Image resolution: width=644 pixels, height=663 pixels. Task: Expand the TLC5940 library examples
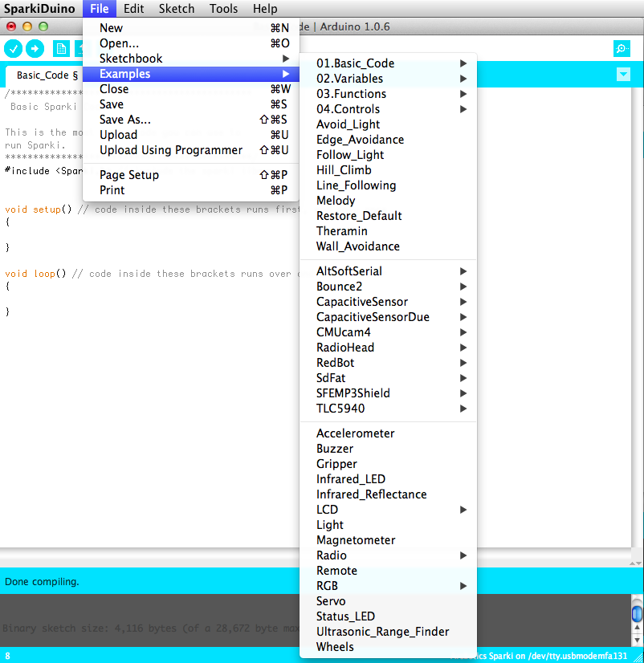(x=389, y=408)
